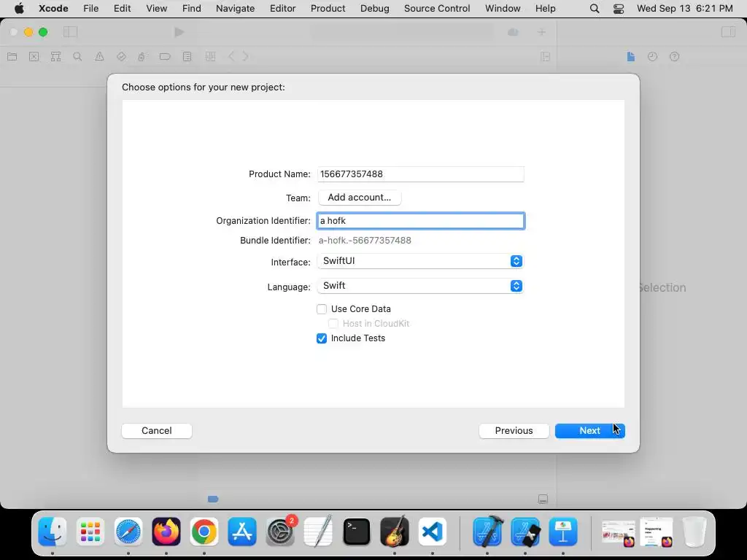Open the Edit menu

(x=122, y=8)
